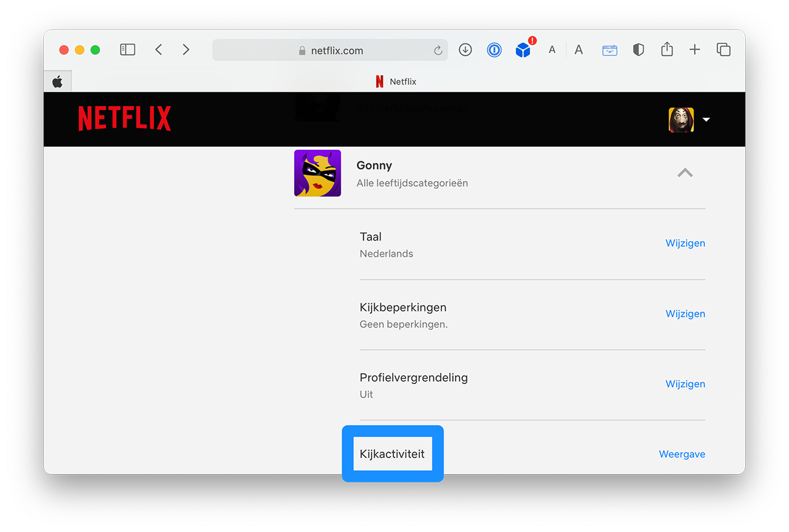The height and width of the screenshot is (532, 789).
Task: Decrease text size with small A
Action: point(552,51)
